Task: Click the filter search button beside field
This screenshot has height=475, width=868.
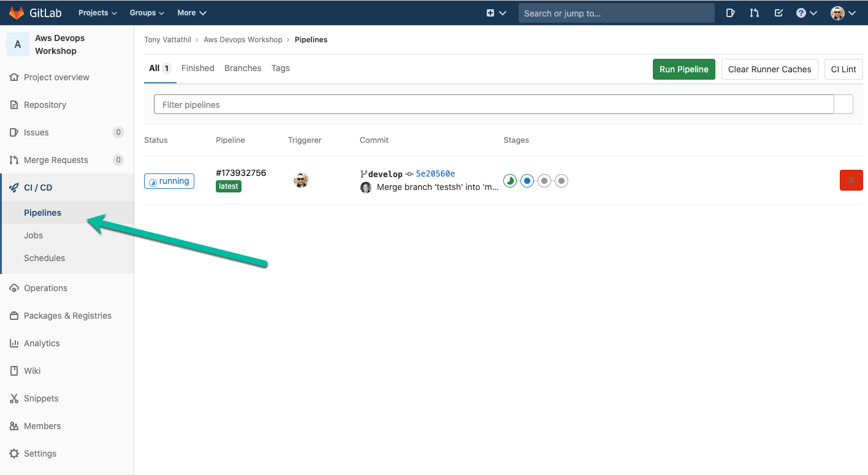Action: click(x=843, y=105)
